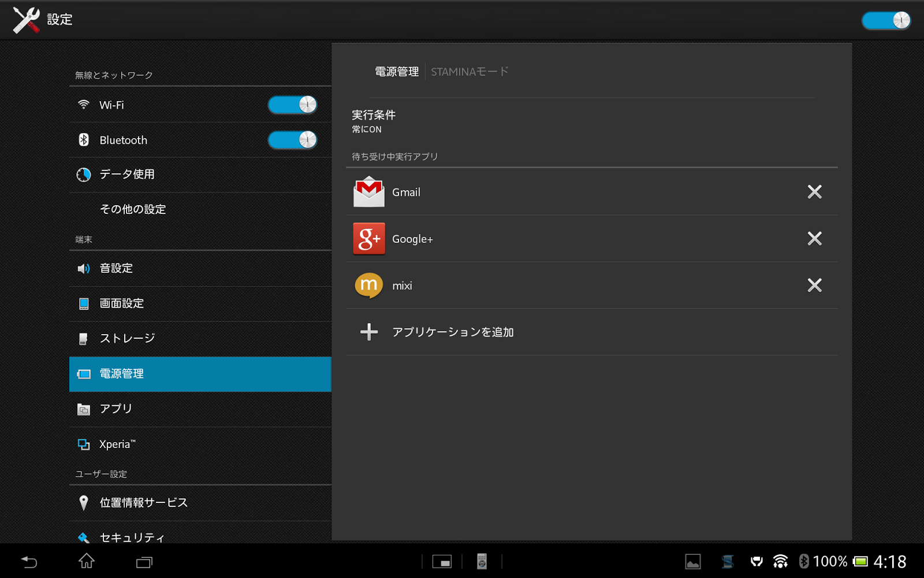Tap the system Back button

point(29,561)
